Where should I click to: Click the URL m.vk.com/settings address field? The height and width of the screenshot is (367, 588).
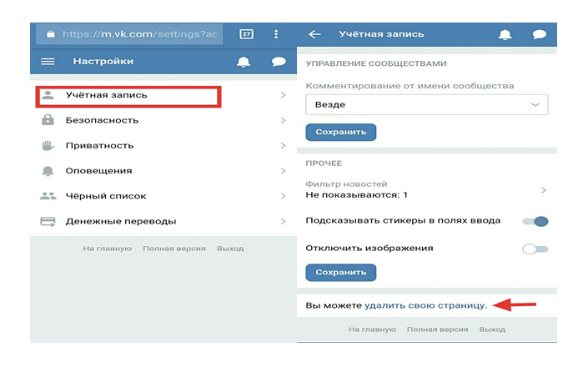pyautogui.click(x=129, y=34)
